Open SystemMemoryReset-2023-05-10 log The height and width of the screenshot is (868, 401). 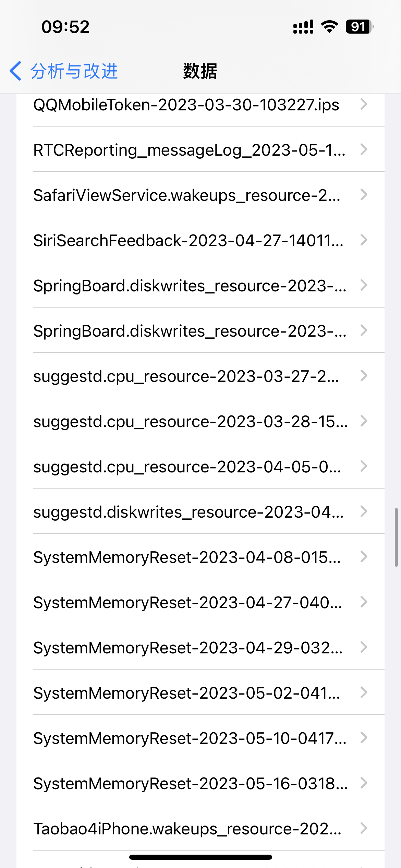click(190, 738)
